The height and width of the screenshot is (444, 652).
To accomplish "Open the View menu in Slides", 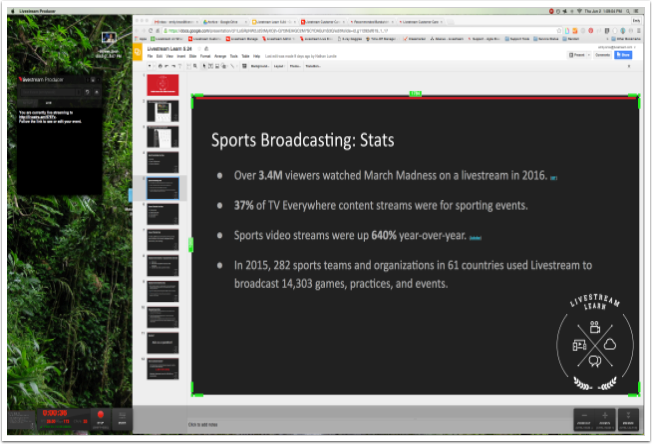I will 169,56.
